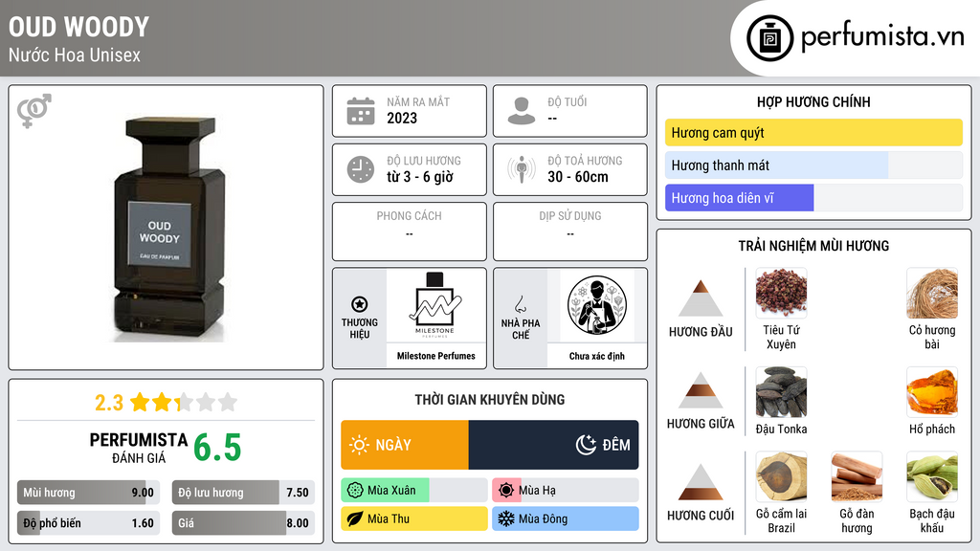Click the calendar icon beside Năm ra mắt
This screenshot has width=980, height=551.
[x=361, y=111]
